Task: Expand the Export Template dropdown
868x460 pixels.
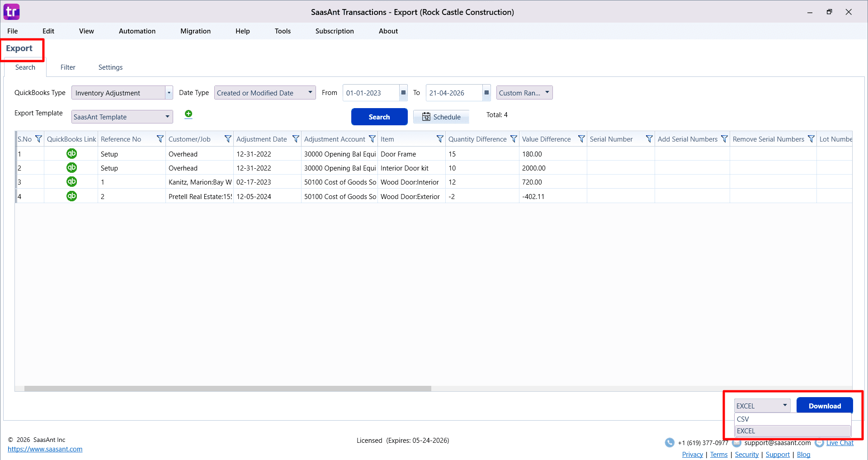Action: tap(167, 117)
